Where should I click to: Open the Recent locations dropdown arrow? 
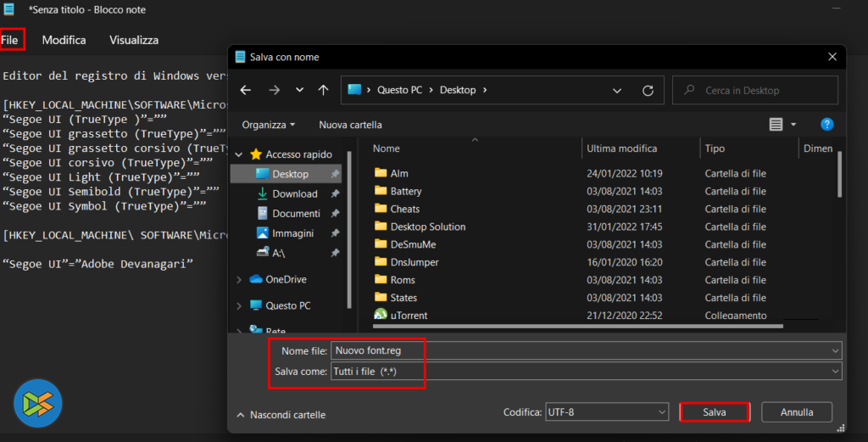pos(299,90)
